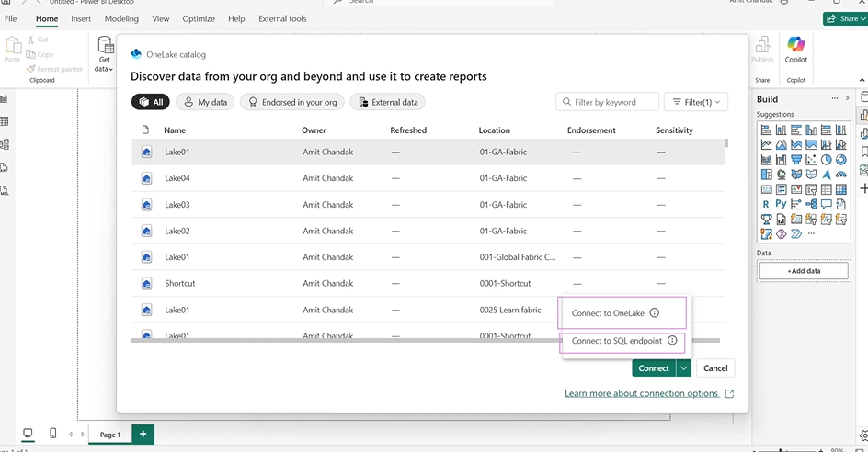This screenshot has height=452, width=868.
Task: Select the Azure map arrow visual
Action: point(826,175)
